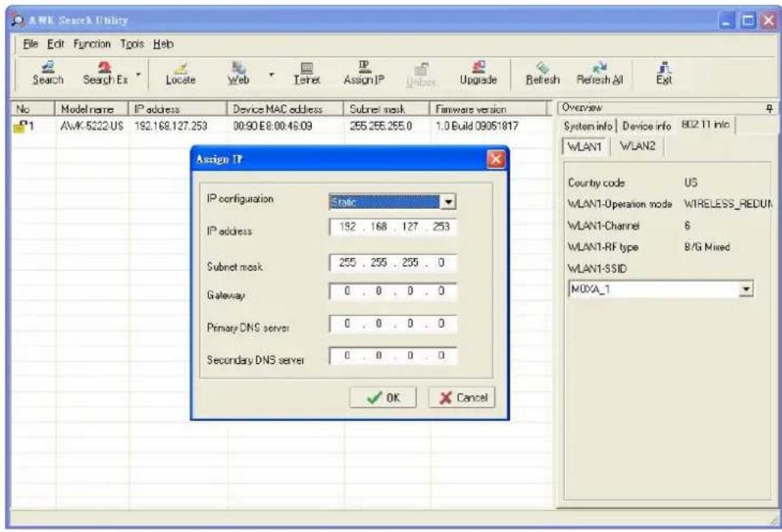Open the Search Ex dropdown arrow
Viewport: 782px width, 532px height.
[139, 76]
